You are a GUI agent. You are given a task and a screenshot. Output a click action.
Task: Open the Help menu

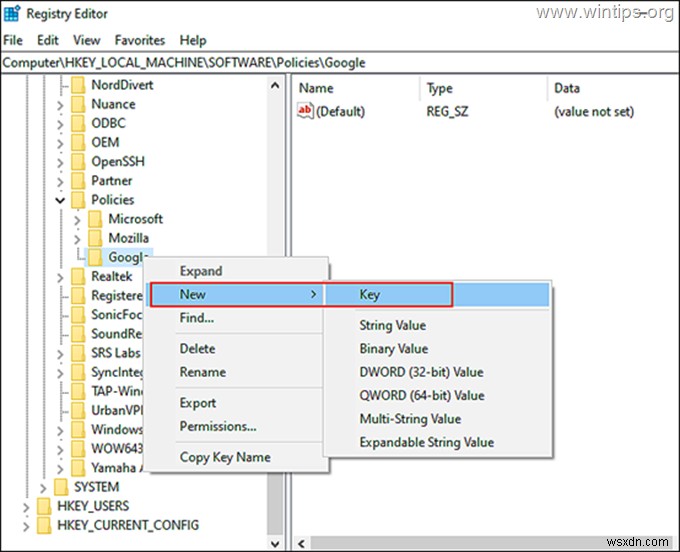click(193, 40)
